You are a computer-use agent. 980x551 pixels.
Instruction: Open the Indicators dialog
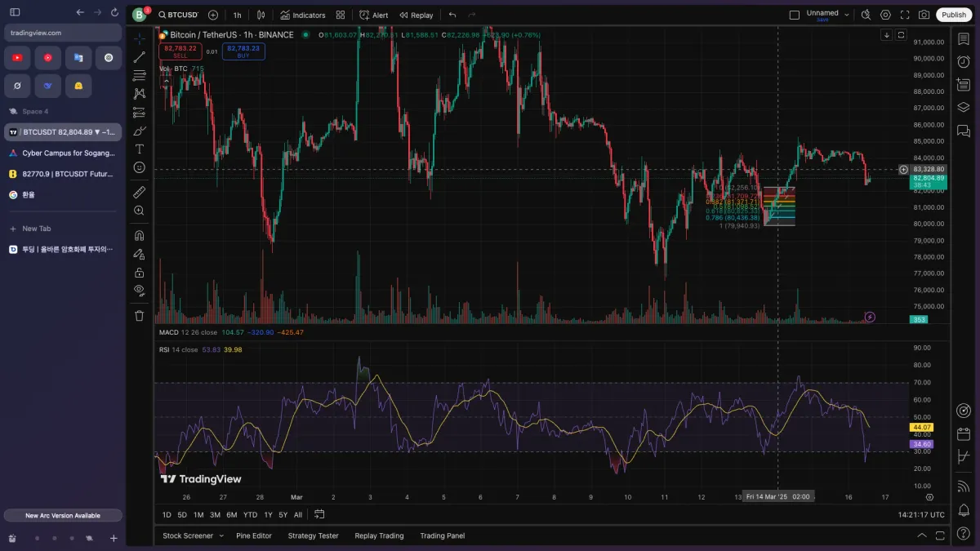(x=302, y=15)
